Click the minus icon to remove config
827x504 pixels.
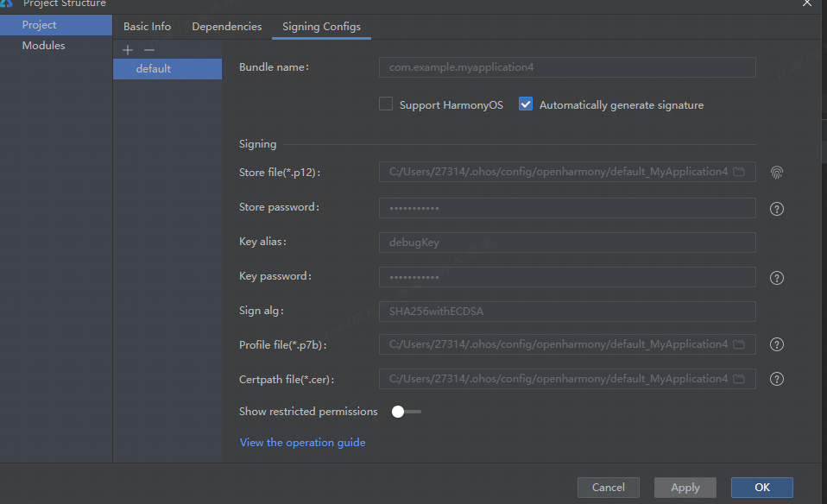(x=148, y=51)
